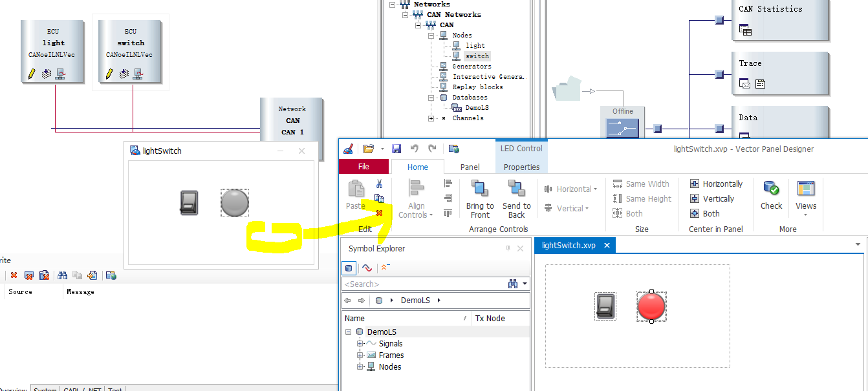The image size is (868, 391).
Task: Close the lightSwitch.xvp document tab
Action: (x=607, y=246)
